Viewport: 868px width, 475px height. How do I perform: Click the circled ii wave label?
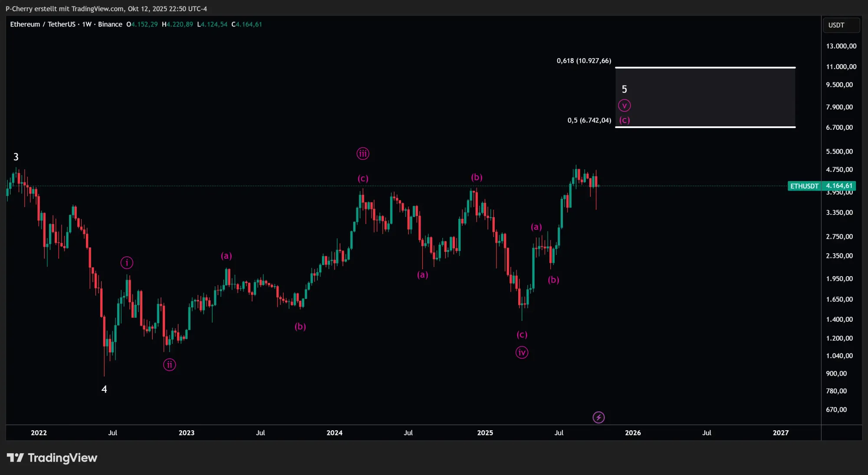coord(169,365)
